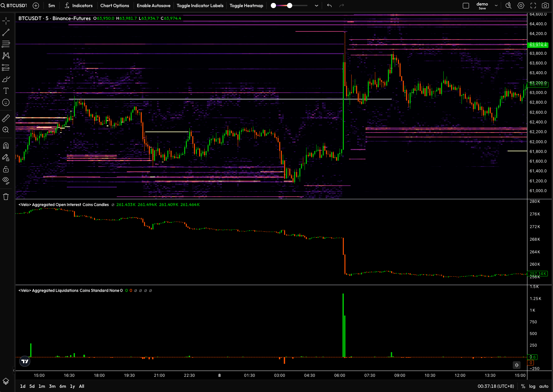Open object tree layers icon

click(6, 381)
